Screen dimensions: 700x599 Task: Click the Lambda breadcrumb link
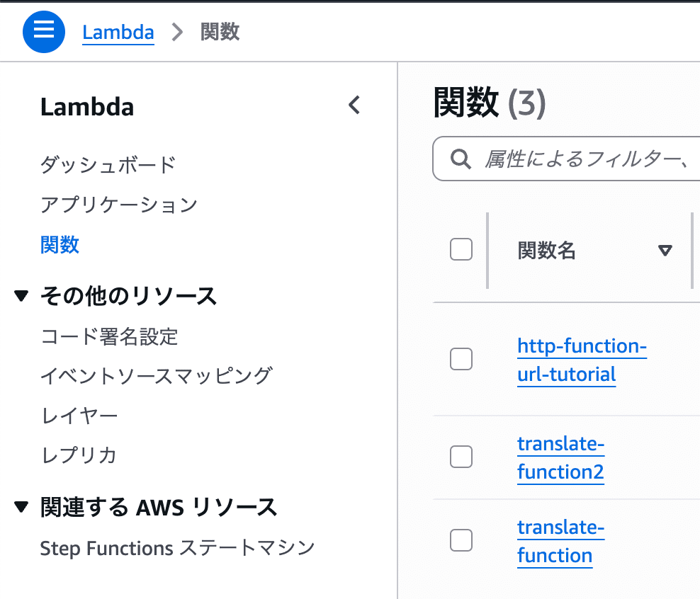point(118,31)
